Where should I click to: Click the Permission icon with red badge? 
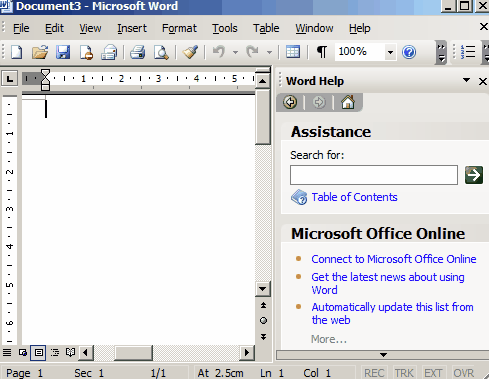pyautogui.click(x=86, y=52)
